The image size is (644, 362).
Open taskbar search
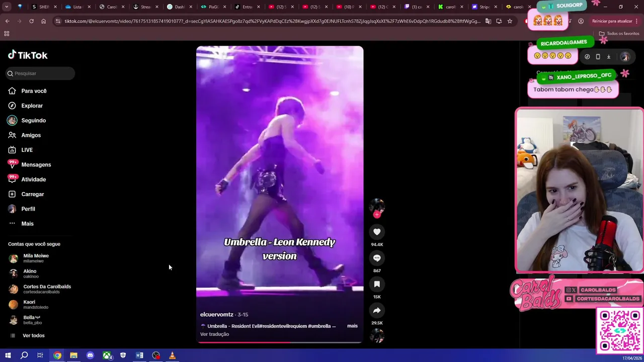tap(24, 355)
